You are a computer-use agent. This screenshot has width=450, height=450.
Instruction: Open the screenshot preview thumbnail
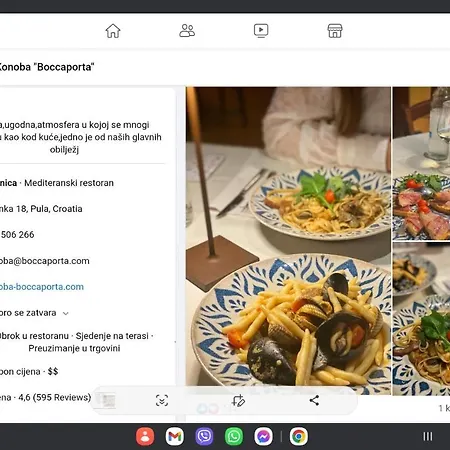(x=105, y=400)
